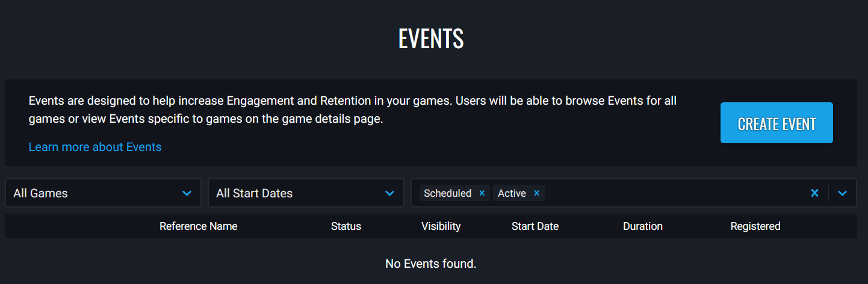Image resolution: width=868 pixels, height=284 pixels.
Task: Click the Status column header
Action: [346, 226]
